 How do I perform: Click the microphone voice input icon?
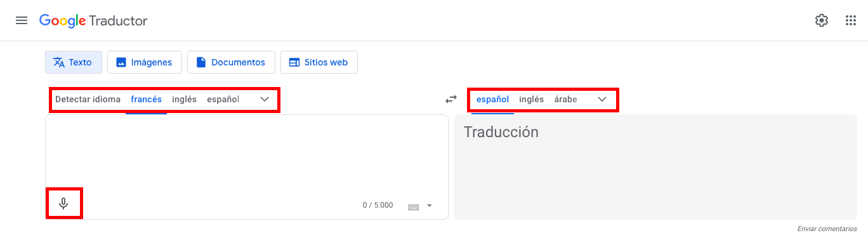pos(63,204)
